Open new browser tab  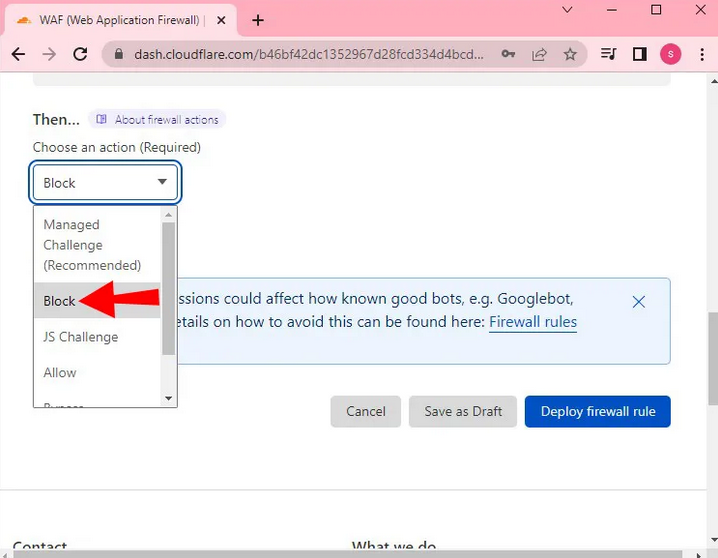[x=258, y=20]
